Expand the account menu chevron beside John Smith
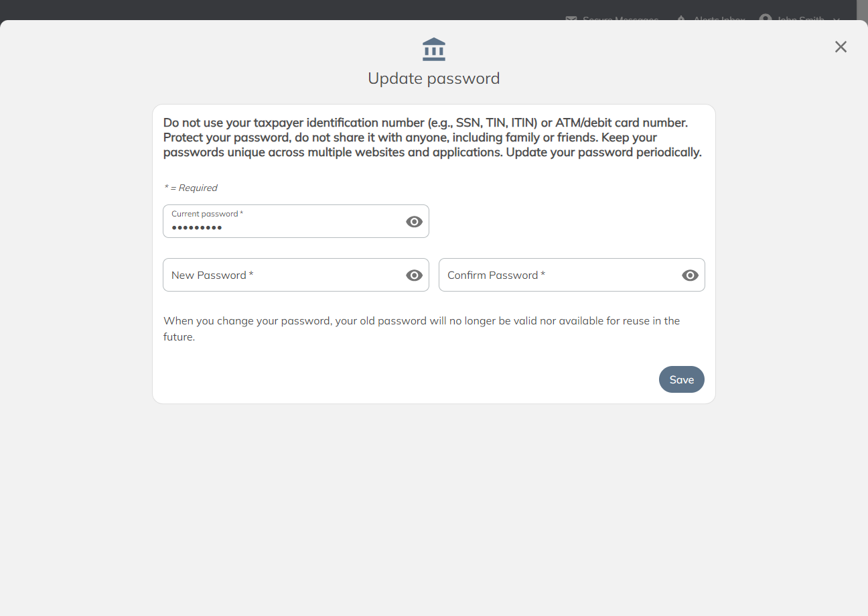Image resolution: width=868 pixels, height=616 pixels. point(836,20)
